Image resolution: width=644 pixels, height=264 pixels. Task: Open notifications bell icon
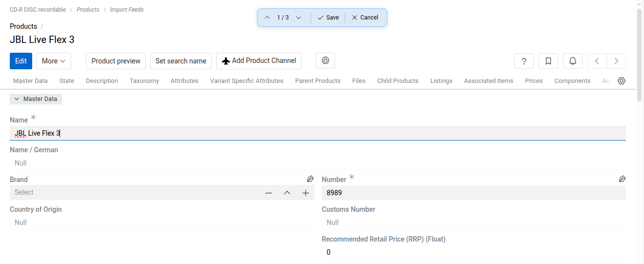coord(573,61)
